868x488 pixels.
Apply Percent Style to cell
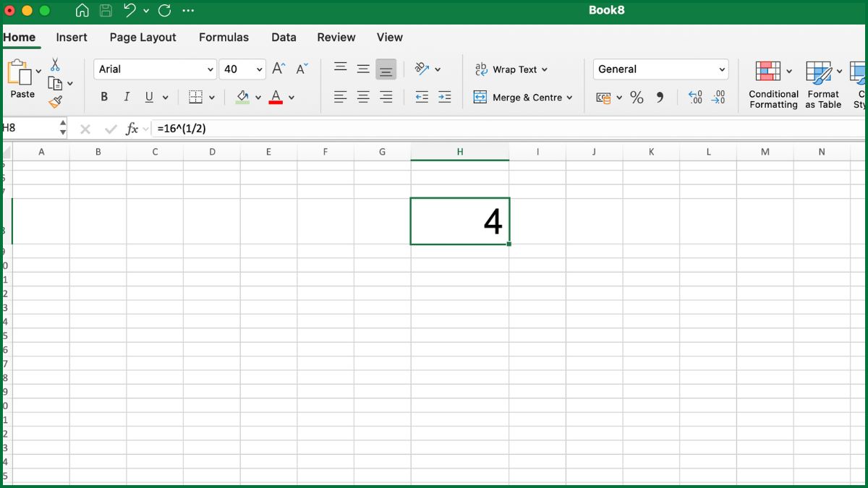click(637, 98)
